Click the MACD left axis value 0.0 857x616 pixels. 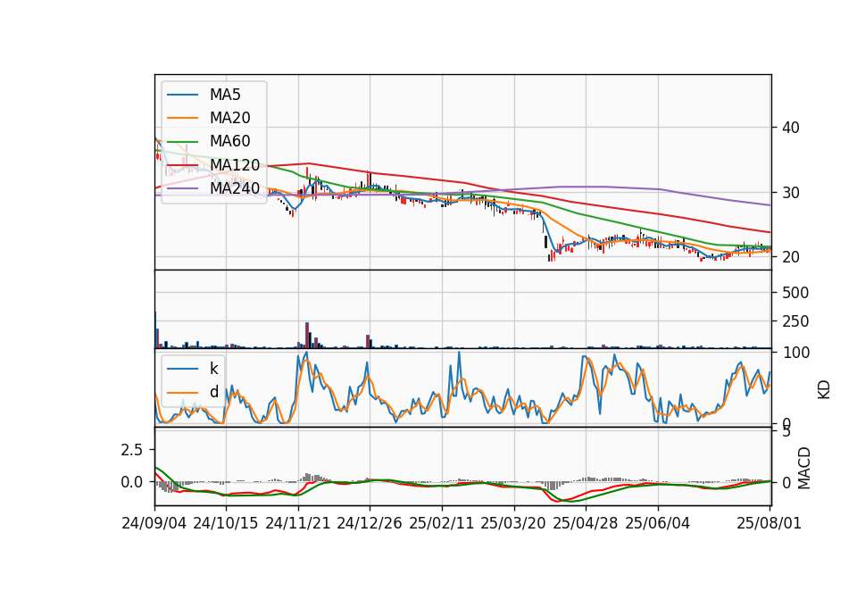tap(131, 482)
